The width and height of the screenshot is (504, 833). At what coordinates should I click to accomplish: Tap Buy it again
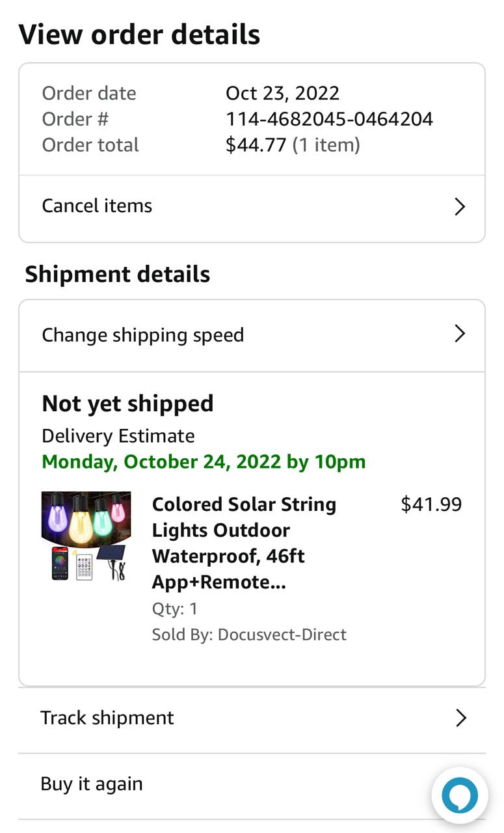[92, 784]
